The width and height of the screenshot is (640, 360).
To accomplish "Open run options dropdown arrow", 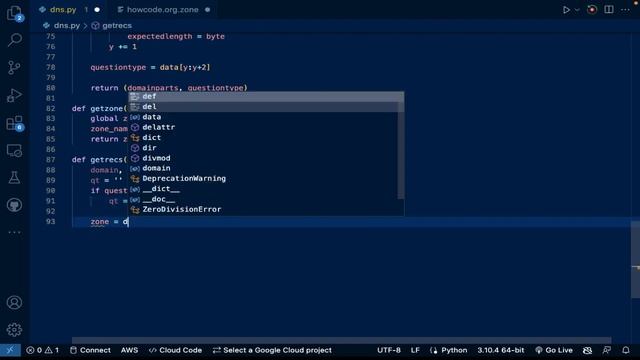I will 577,10.
